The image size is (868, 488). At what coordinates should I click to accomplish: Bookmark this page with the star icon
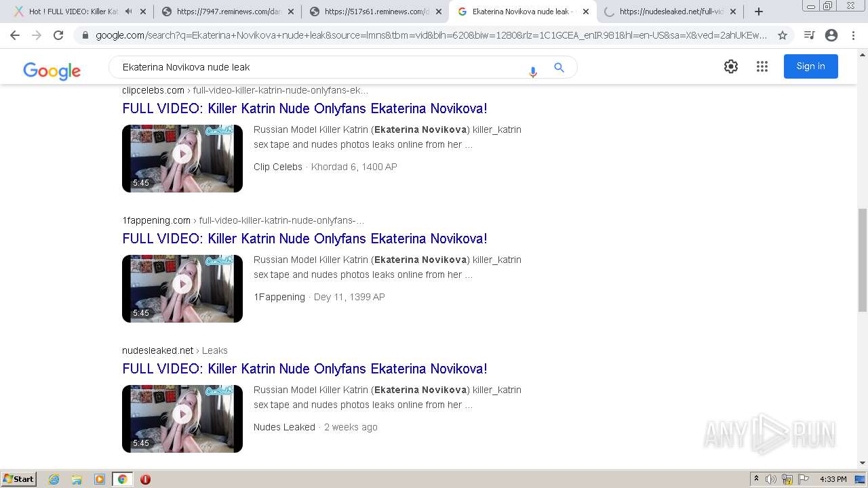point(783,35)
